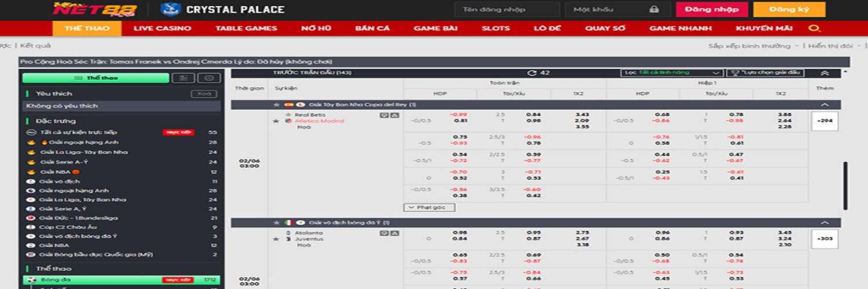Click the lock icon in the password field
Screen dimensions: 868x289
[x=654, y=9]
